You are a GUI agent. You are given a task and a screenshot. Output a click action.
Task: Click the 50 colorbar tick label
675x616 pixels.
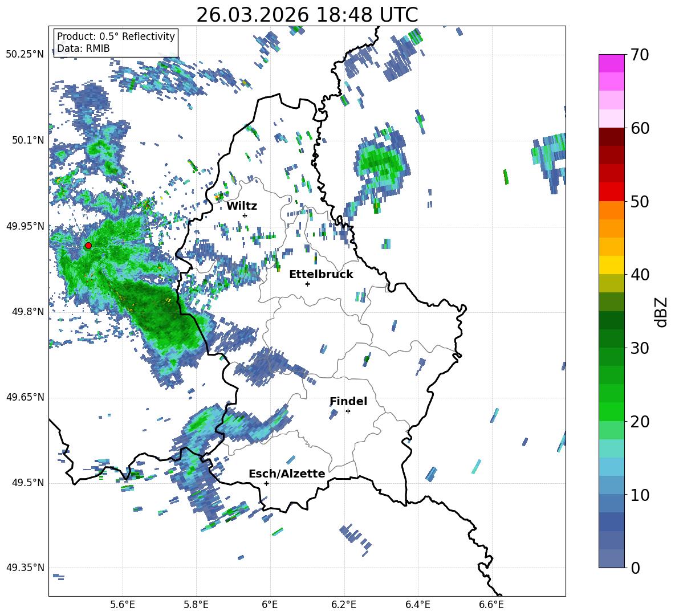pos(639,202)
